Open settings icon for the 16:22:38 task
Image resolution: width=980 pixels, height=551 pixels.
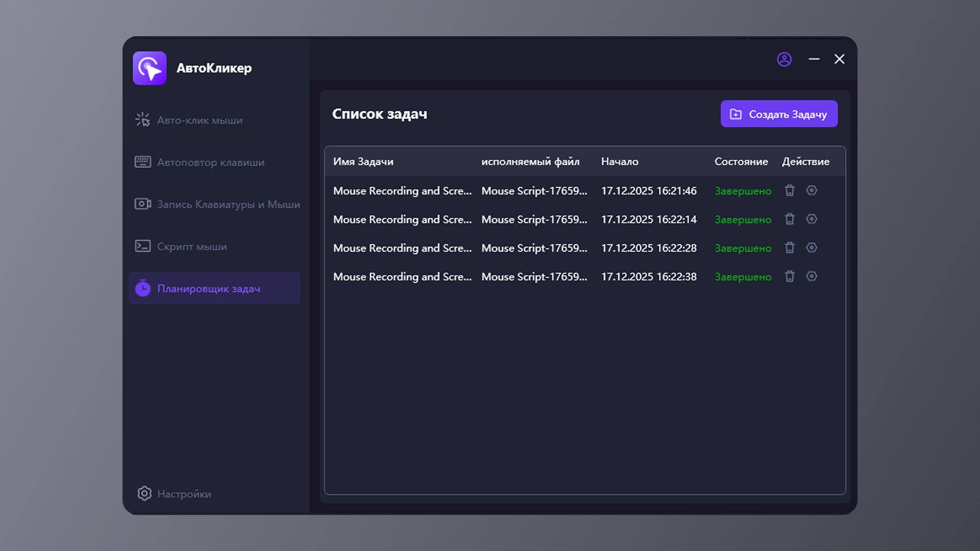click(812, 277)
